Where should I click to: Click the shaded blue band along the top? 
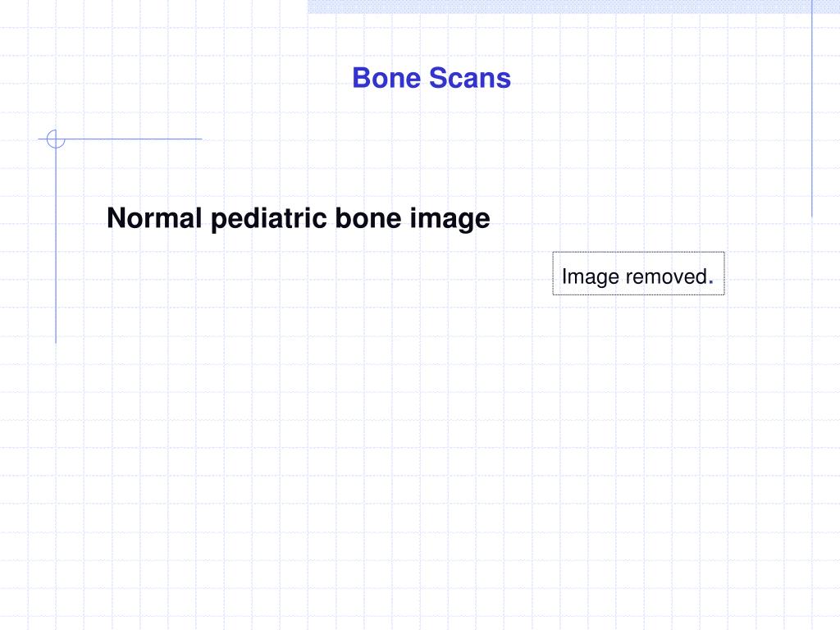(573, 7)
